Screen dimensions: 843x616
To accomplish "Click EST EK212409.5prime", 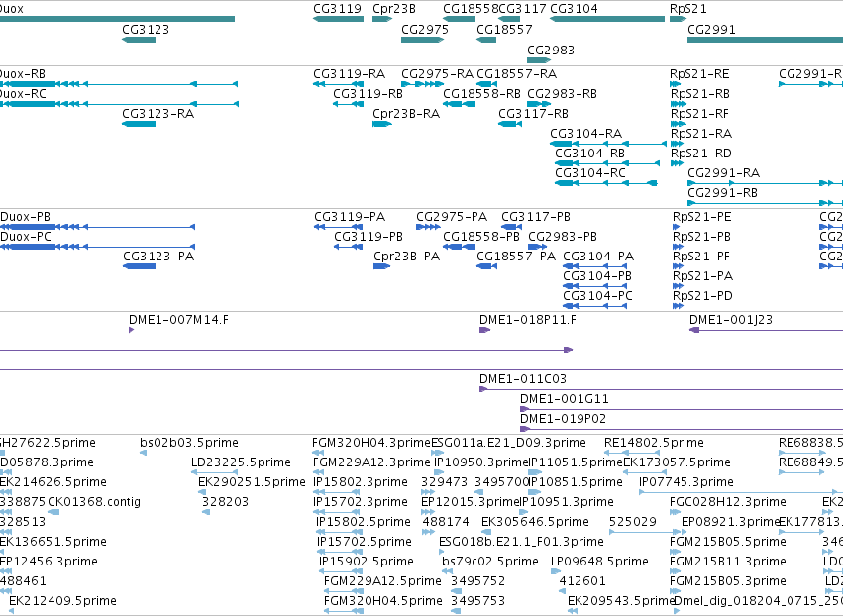I will (62, 601).
